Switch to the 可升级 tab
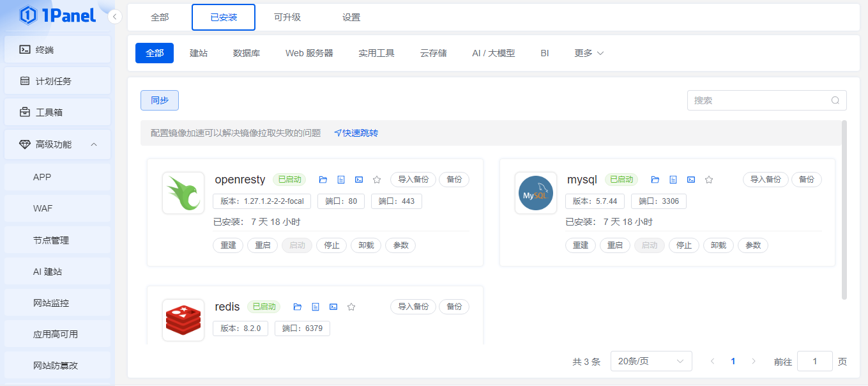868x386 pixels. pos(287,17)
